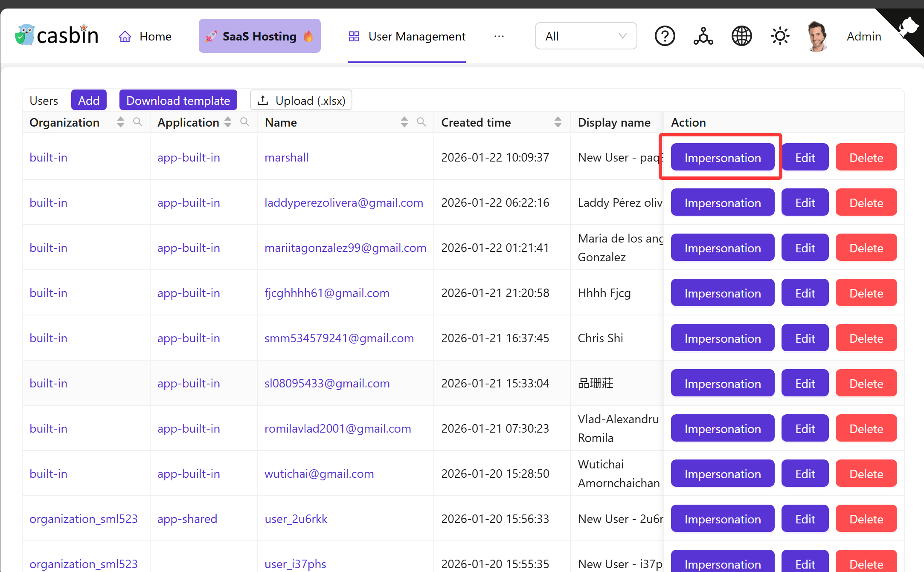Image resolution: width=924 pixels, height=572 pixels.
Task: Sort Organization column with caret arrows
Action: tap(121, 122)
